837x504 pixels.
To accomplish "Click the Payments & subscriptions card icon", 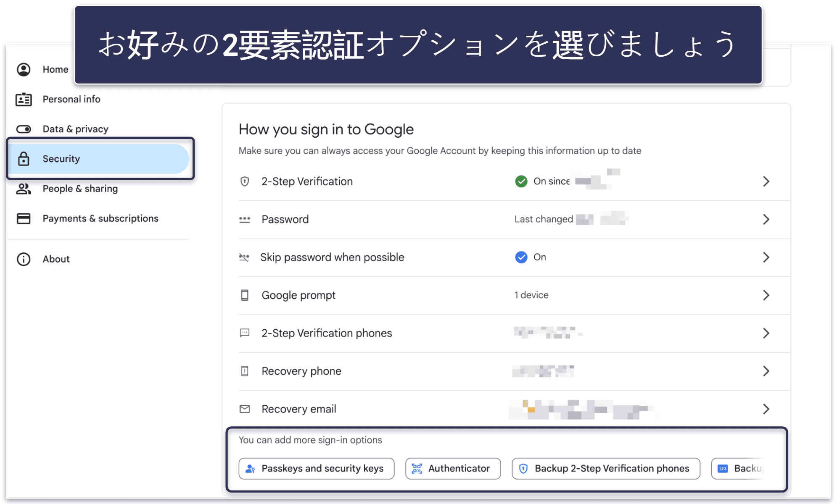I will [x=24, y=218].
